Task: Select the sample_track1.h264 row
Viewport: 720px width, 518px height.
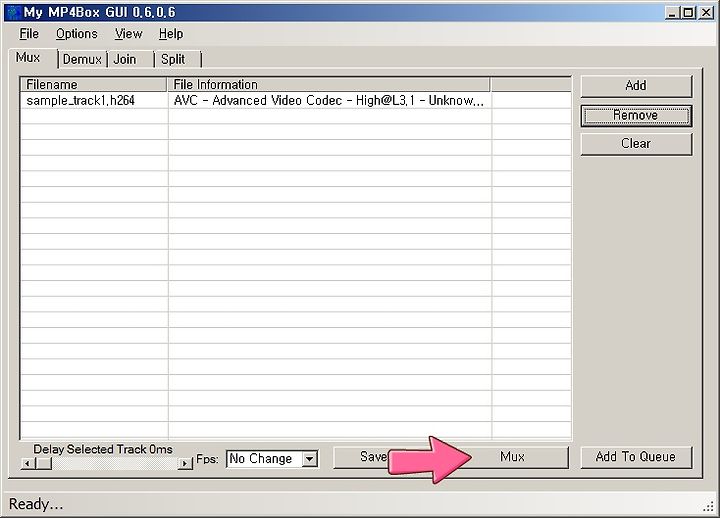Action: (296, 101)
